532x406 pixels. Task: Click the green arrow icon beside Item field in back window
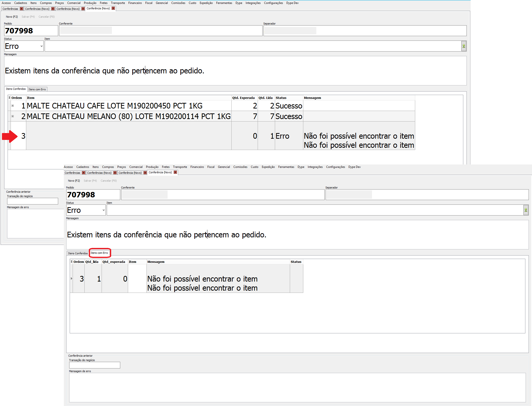pyautogui.click(x=464, y=46)
